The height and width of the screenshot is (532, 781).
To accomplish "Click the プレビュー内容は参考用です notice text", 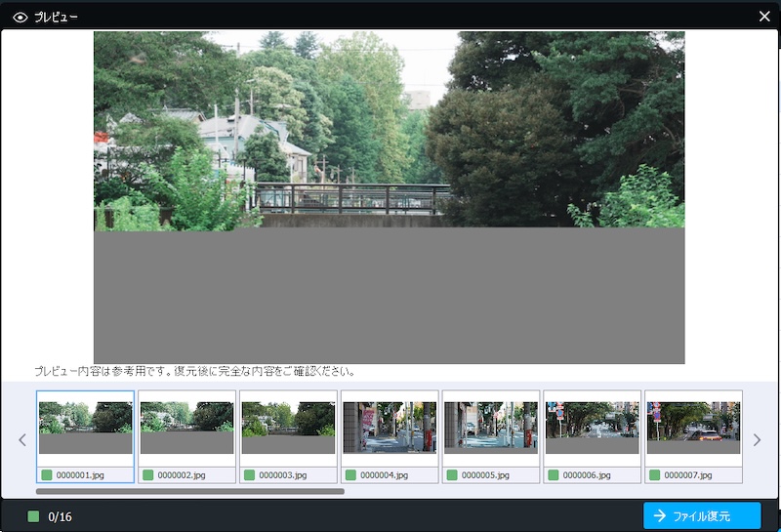I will 194,371.
